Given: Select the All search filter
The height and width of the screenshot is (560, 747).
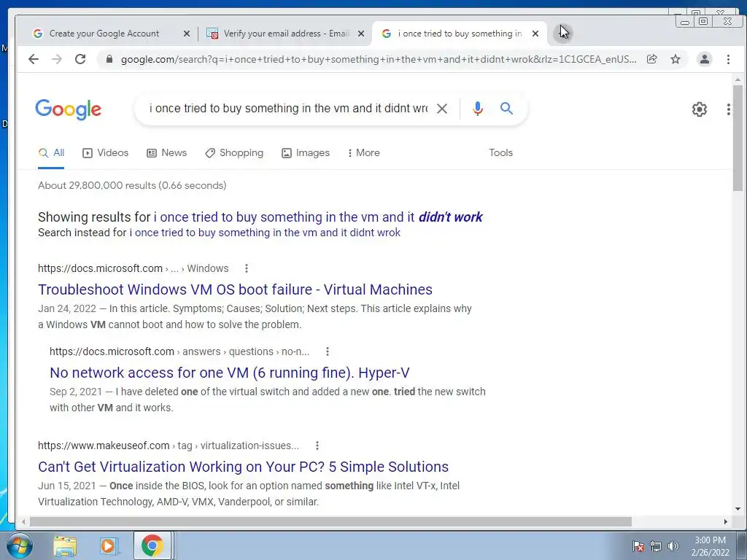Looking at the screenshot, I should (x=51, y=153).
